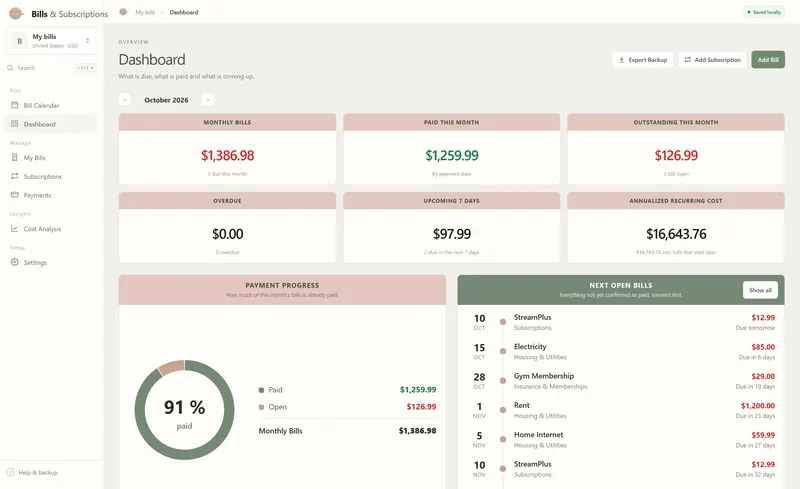This screenshot has width=800, height=489.
Task: Click the Paid This Month $1,259.99 card
Action: point(452,149)
